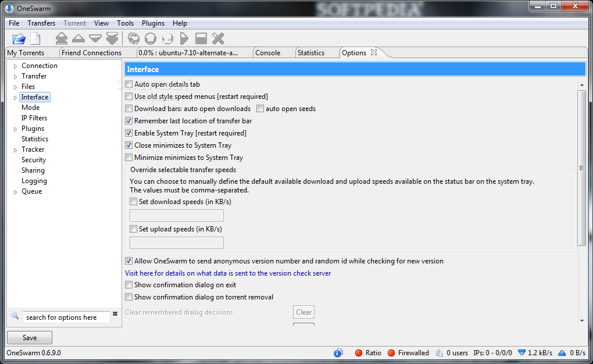Image resolution: width=593 pixels, height=364 pixels.
Task: Expand the Connection tree node
Action: point(16,66)
